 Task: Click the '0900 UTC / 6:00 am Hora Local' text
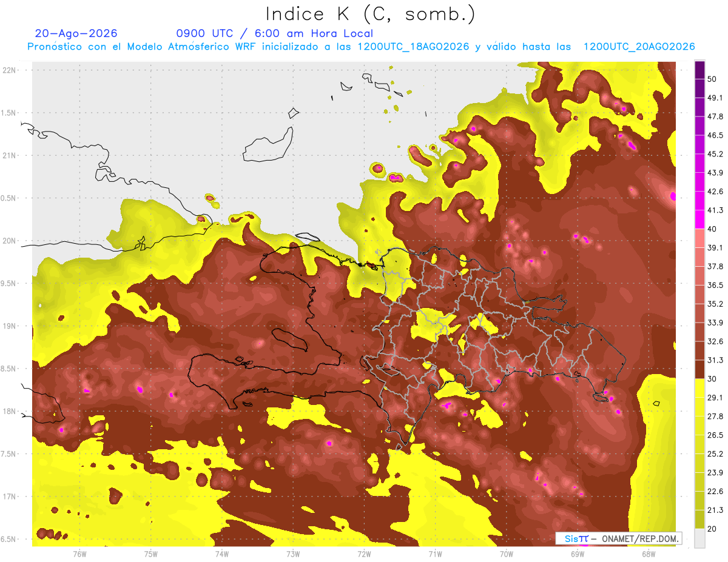(274, 33)
